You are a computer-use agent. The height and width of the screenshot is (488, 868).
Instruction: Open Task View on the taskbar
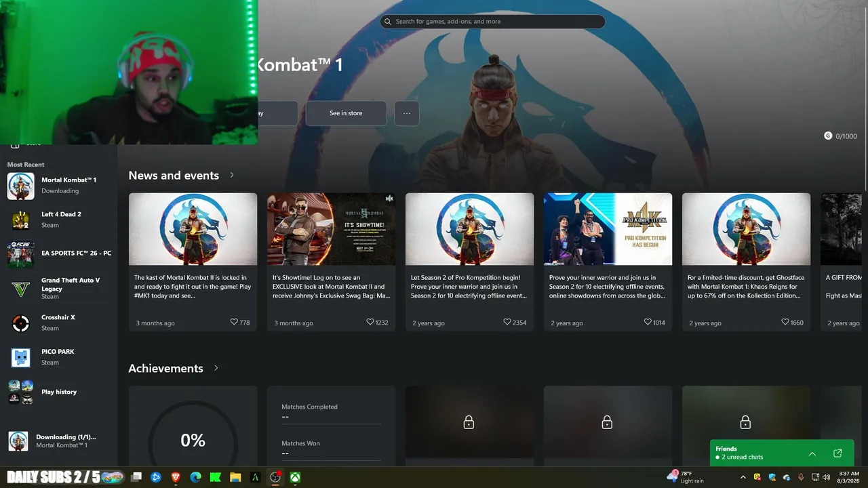[136, 477]
